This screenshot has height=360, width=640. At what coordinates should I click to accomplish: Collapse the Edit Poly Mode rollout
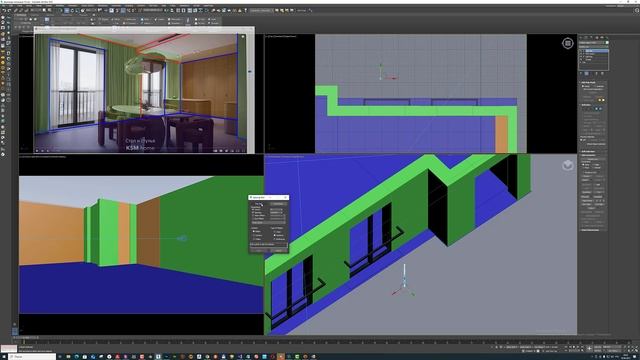coord(588,82)
